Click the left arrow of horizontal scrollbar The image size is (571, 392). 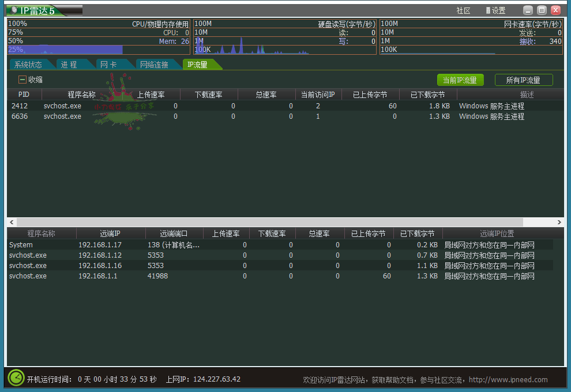pos(11,222)
